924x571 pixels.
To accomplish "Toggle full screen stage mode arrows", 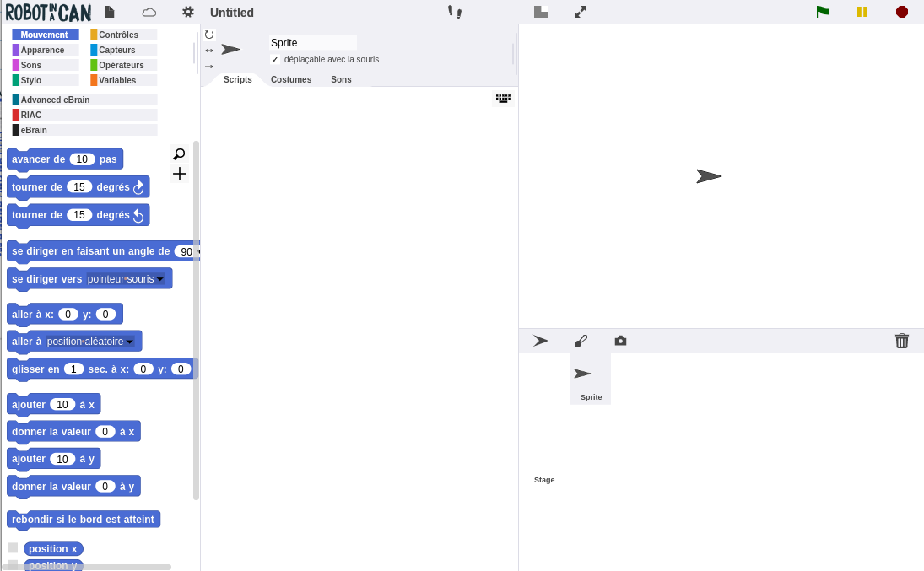I will (x=581, y=12).
